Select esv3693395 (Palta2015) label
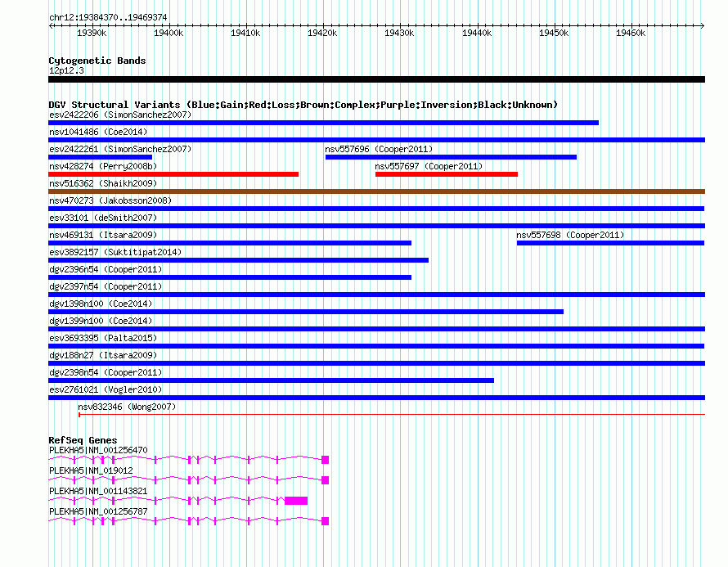 click(103, 338)
